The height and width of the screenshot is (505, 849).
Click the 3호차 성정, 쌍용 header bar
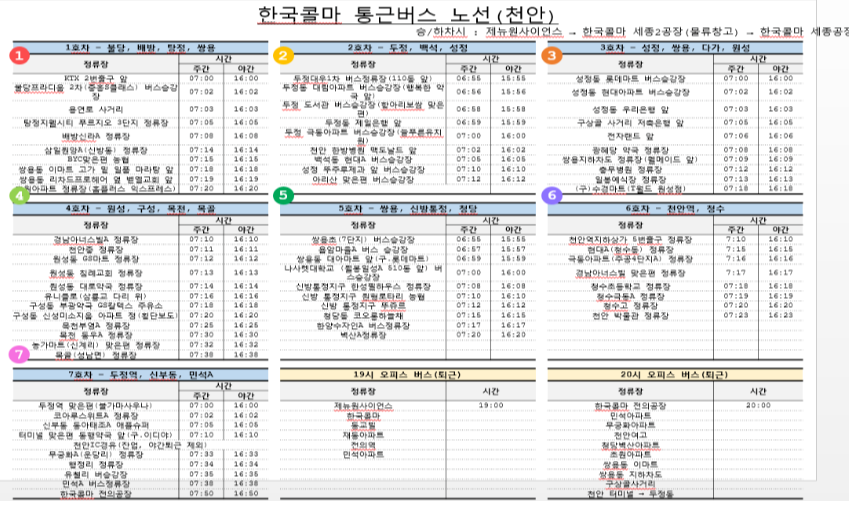675,48
